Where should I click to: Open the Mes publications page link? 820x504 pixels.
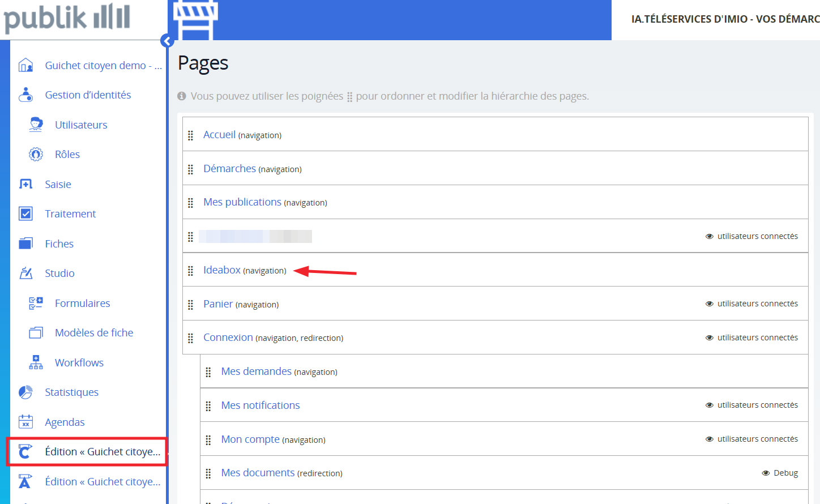tap(242, 202)
